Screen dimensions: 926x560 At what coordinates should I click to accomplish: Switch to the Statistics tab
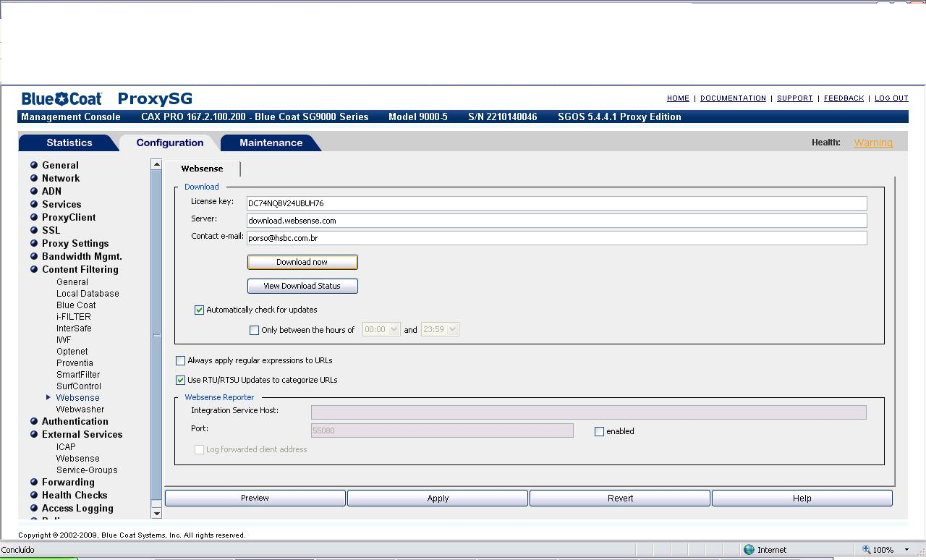[x=69, y=143]
